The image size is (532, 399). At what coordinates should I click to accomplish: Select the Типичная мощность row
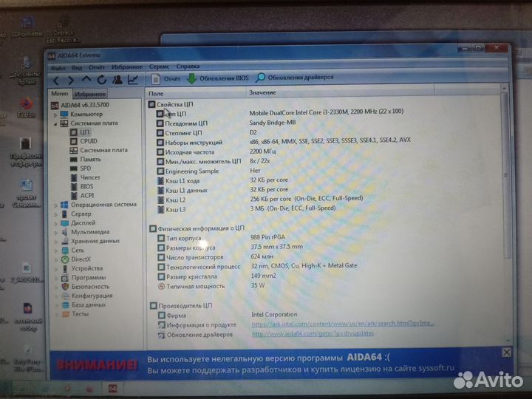(211, 286)
